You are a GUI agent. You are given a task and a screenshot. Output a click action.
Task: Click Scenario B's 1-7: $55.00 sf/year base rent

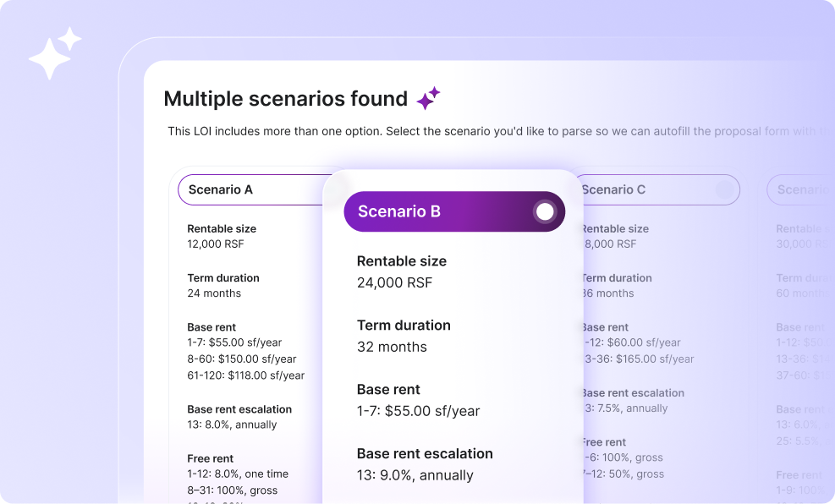click(418, 411)
